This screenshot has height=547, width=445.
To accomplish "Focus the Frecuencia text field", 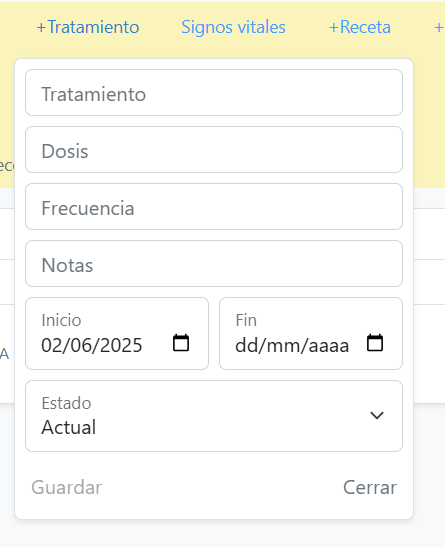I will click(214, 207).
